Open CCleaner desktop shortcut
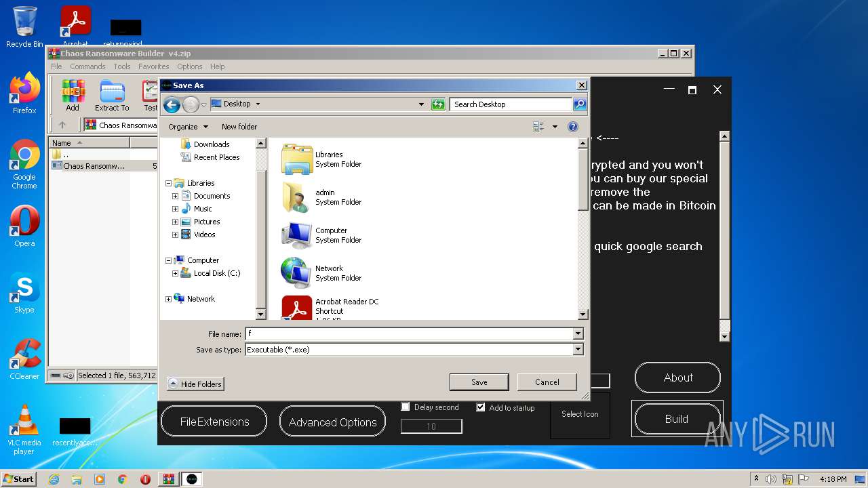This screenshot has width=868, height=488. point(24,359)
